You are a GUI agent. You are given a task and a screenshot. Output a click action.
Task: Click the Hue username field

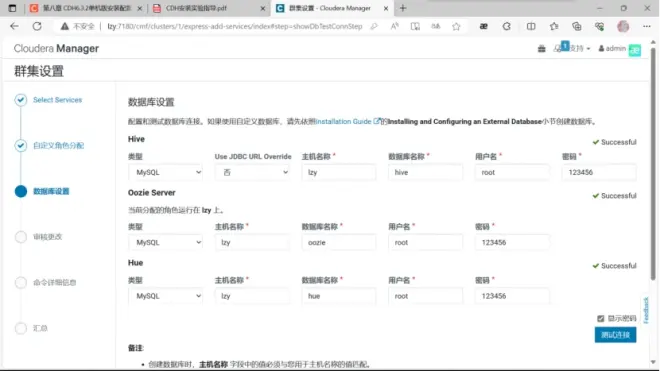point(426,296)
